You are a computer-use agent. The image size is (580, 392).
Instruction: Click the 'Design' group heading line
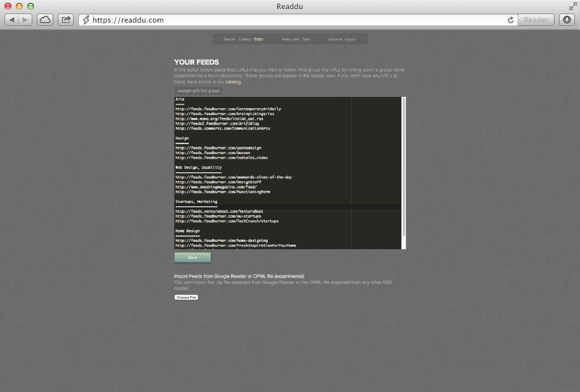(182, 138)
